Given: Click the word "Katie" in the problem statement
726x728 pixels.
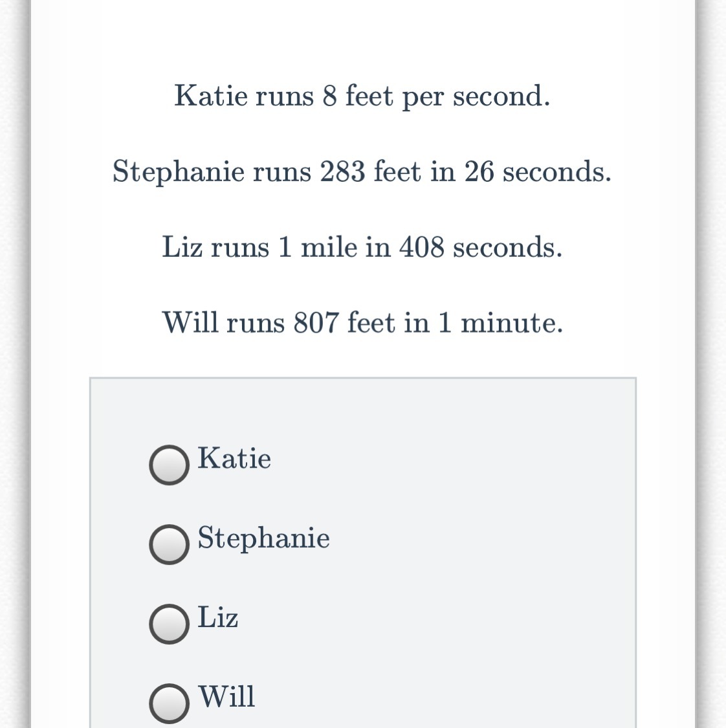Looking at the screenshot, I should tap(211, 96).
